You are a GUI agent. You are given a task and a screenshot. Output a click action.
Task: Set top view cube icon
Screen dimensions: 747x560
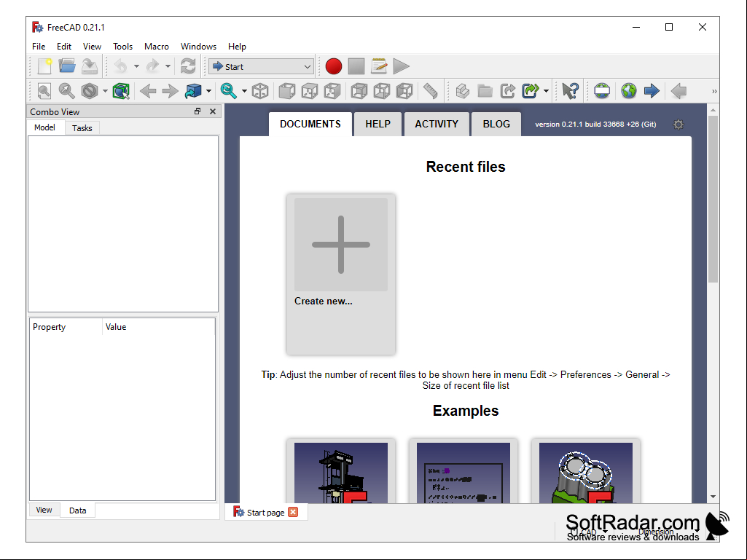tap(310, 91)
